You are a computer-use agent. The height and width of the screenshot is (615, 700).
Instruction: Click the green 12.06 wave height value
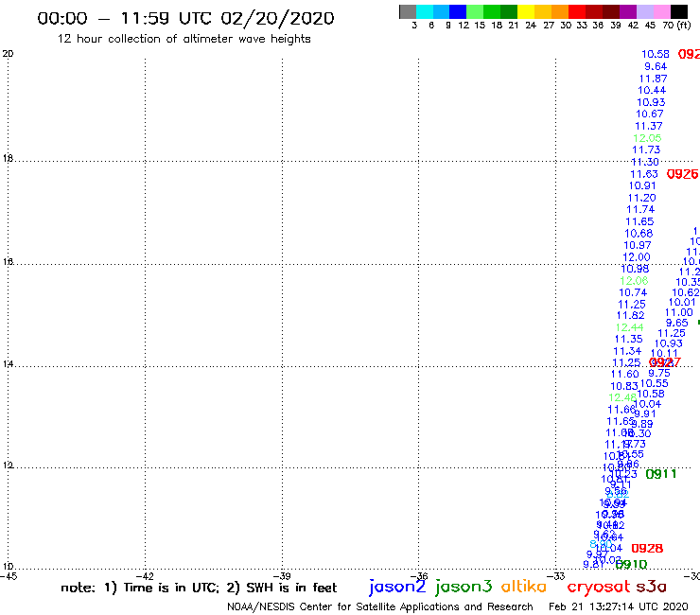pyautogui.click(x=634, y=281)
